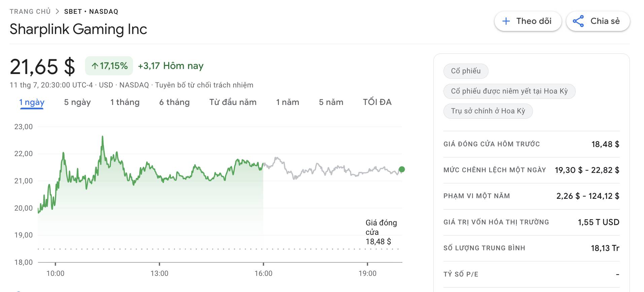Switch to the 5 năm range

pyautogui.click(x=331, y=102)
